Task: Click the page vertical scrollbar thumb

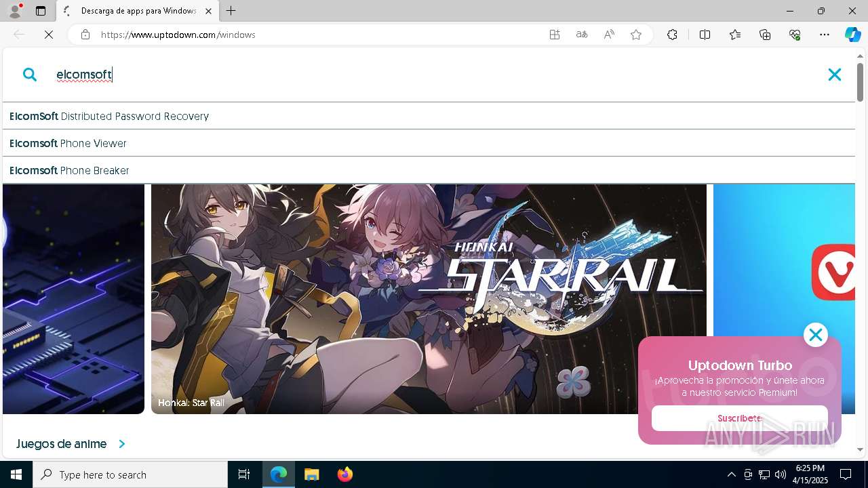Action: coord(861,82)
